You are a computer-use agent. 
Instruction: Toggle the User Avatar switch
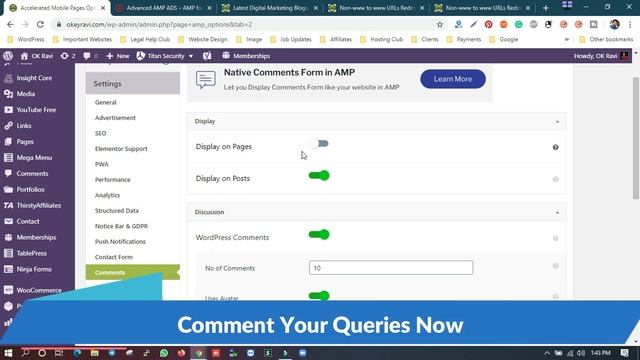pos(319,296)
